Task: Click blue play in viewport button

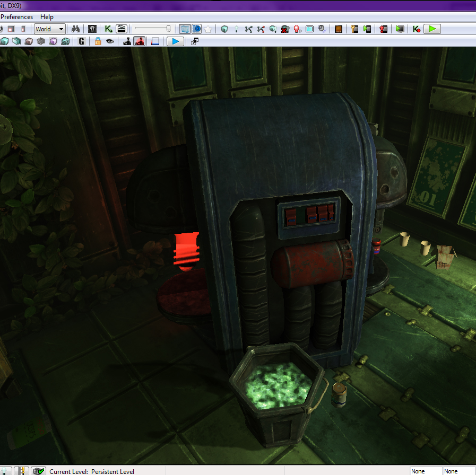Action: (175, 41)
